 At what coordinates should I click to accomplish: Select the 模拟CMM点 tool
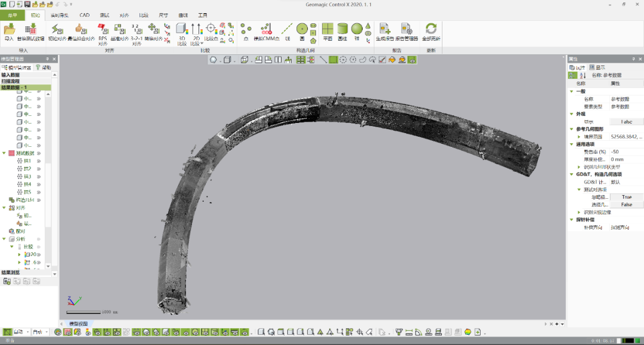pyautogui.click(x=267, y=32)
